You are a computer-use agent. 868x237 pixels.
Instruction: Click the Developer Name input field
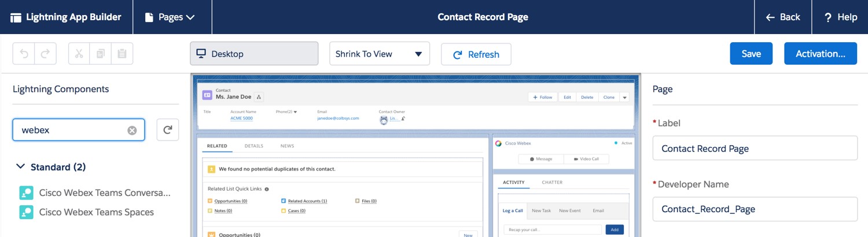[755, 209]
